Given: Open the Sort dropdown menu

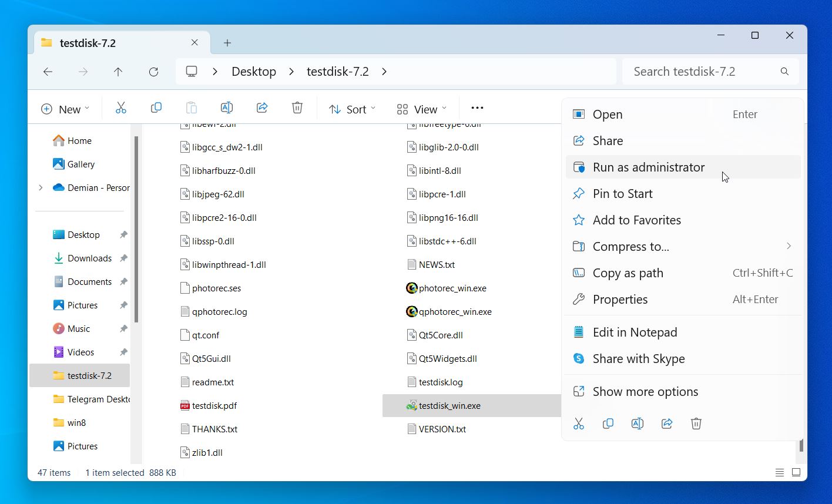Looking at the screenshot, I should 352,109.
